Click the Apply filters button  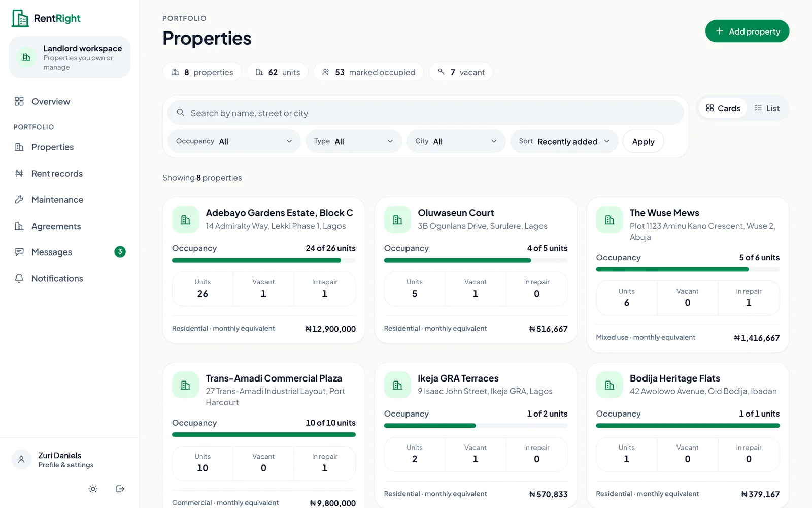[643, 141]
